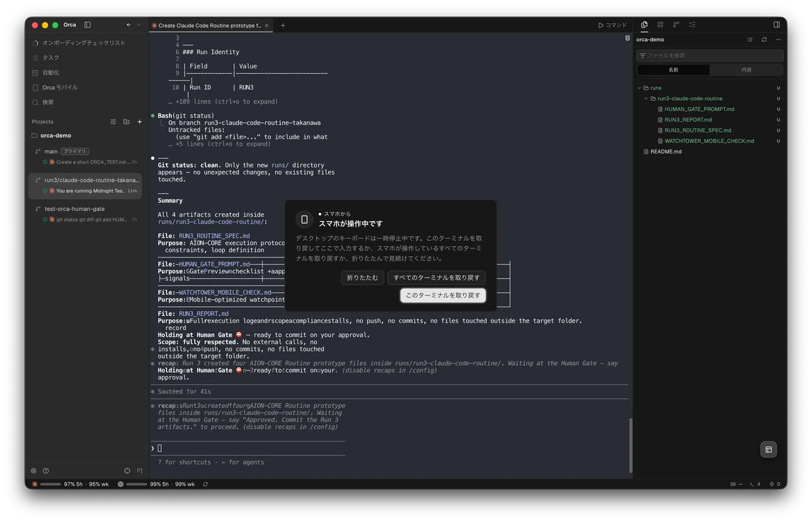Image resolution: width=812 pixels, height=522 pixels.
Task: Collapse the run3-claude-code-routine folder
Action: [x=710, y=99]
